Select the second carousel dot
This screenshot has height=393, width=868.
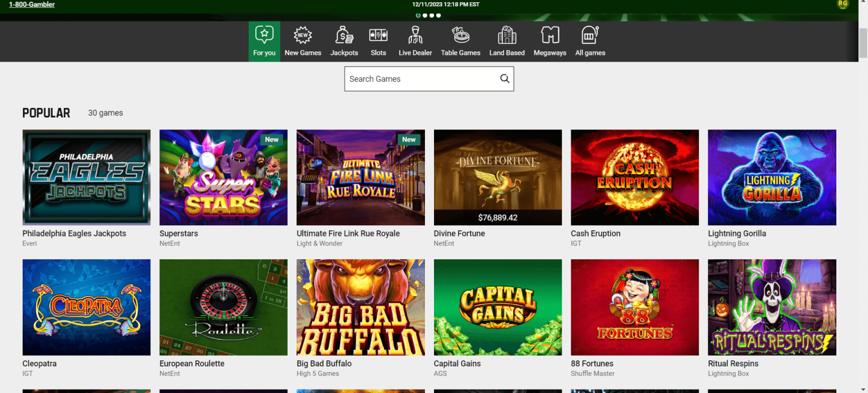[x=425, y=15]
